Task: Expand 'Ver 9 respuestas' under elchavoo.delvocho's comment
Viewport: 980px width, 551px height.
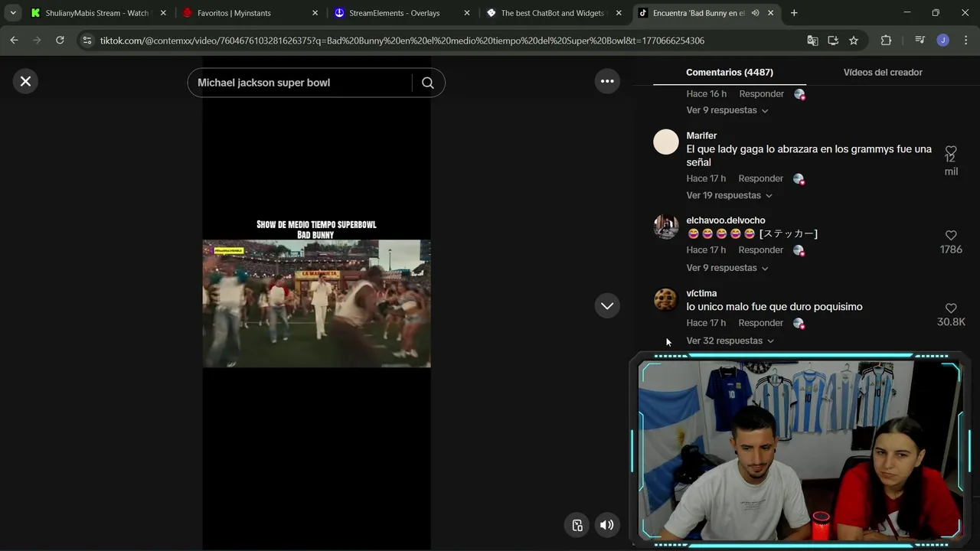Action: pyautogui.click(x=727, y=268)
